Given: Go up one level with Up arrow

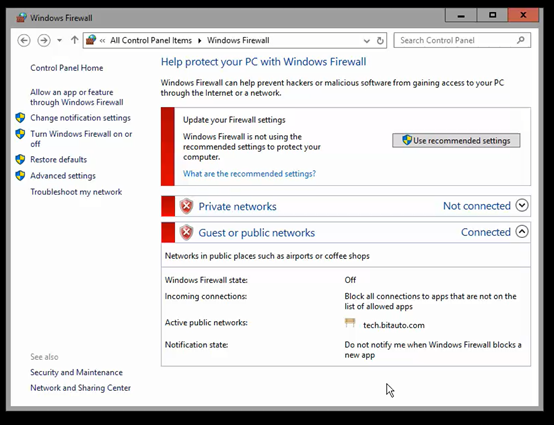Looking at the screenshot, I should coord(74,40).
